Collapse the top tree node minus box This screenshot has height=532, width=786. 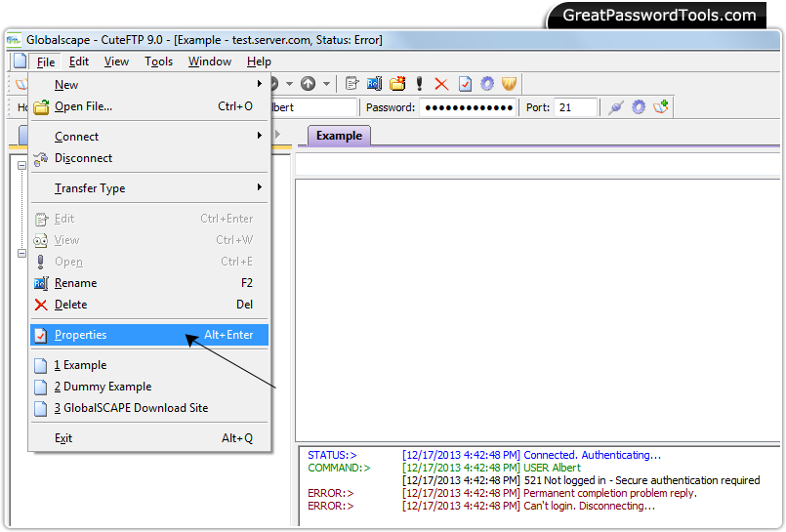[x=21, y=165]
